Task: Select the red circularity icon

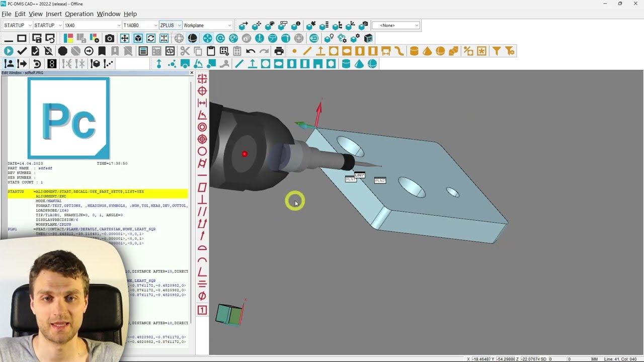Action: [202, 151]
